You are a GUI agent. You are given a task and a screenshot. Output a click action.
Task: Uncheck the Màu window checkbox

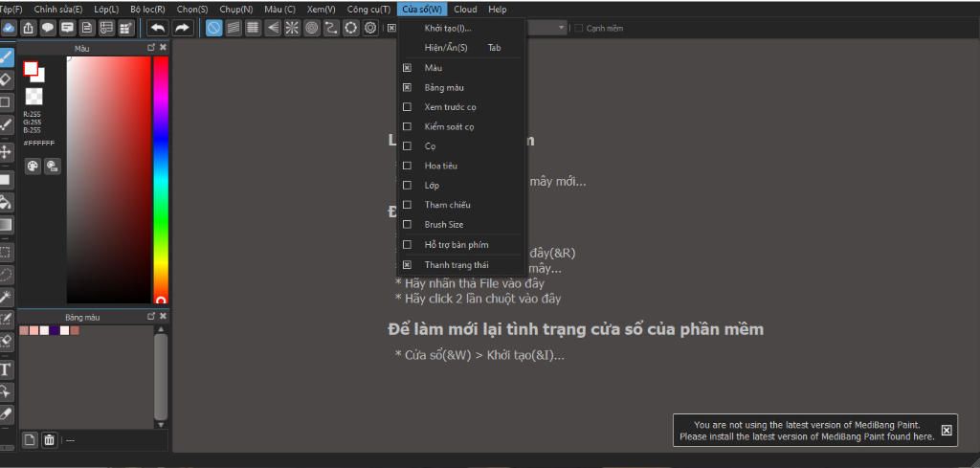[x=407, y=68]
